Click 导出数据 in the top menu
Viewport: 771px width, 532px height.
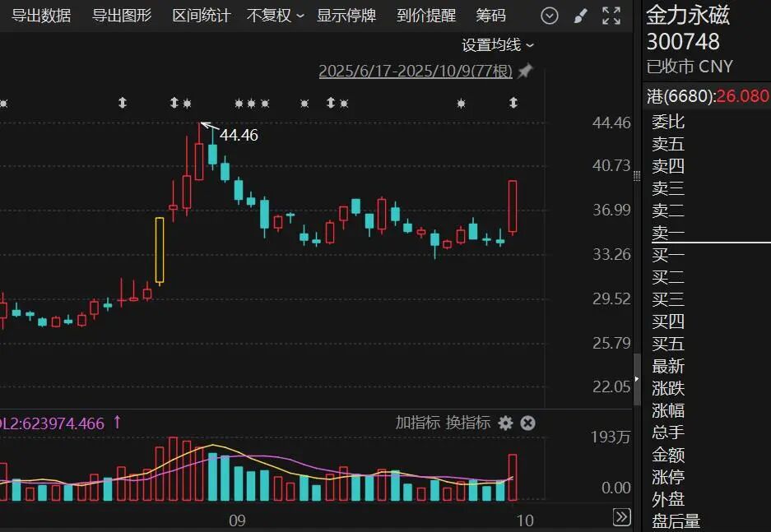[x=41, y=16]
